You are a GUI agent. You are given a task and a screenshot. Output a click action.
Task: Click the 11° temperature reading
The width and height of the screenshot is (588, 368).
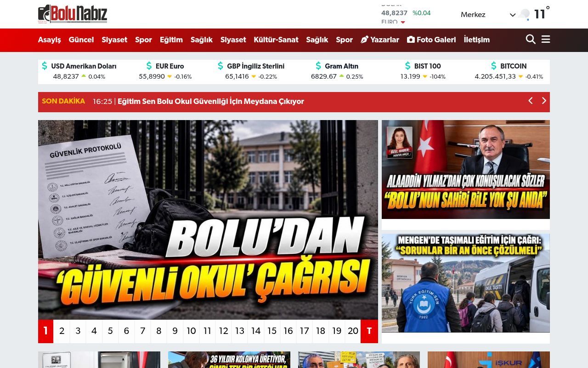point(542,14)
